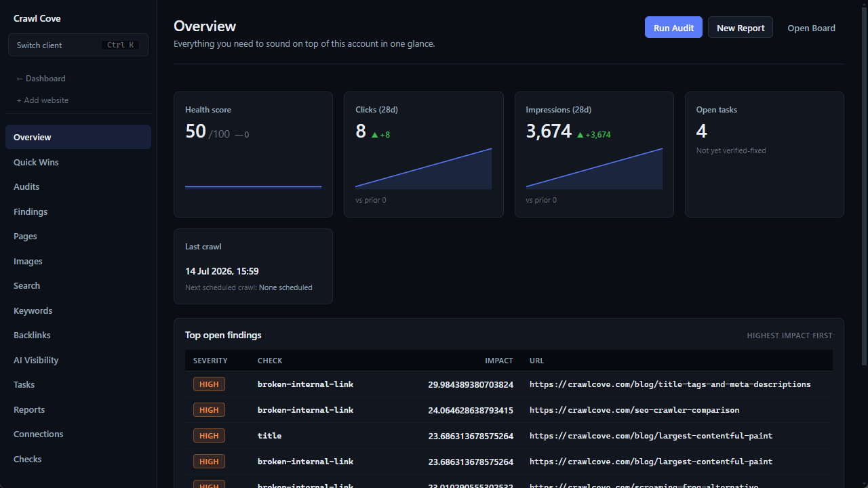Open title-tags-and-meta-descriptions blog URL
Viewport: 868px width, 488px height.
tap(670, 384)
